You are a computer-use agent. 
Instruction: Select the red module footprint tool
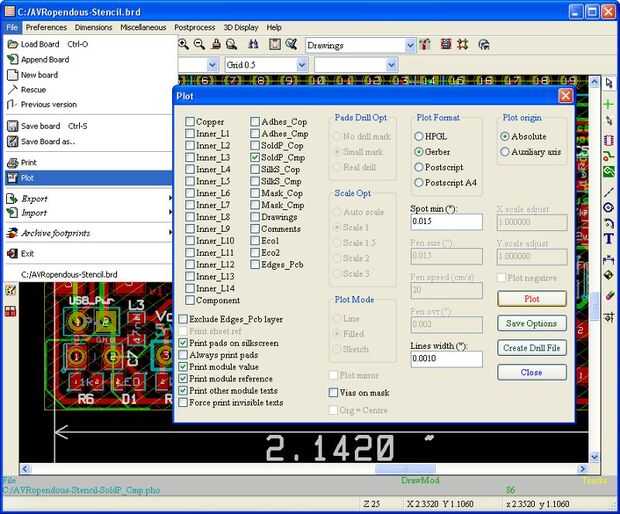(x=609, y=140)
